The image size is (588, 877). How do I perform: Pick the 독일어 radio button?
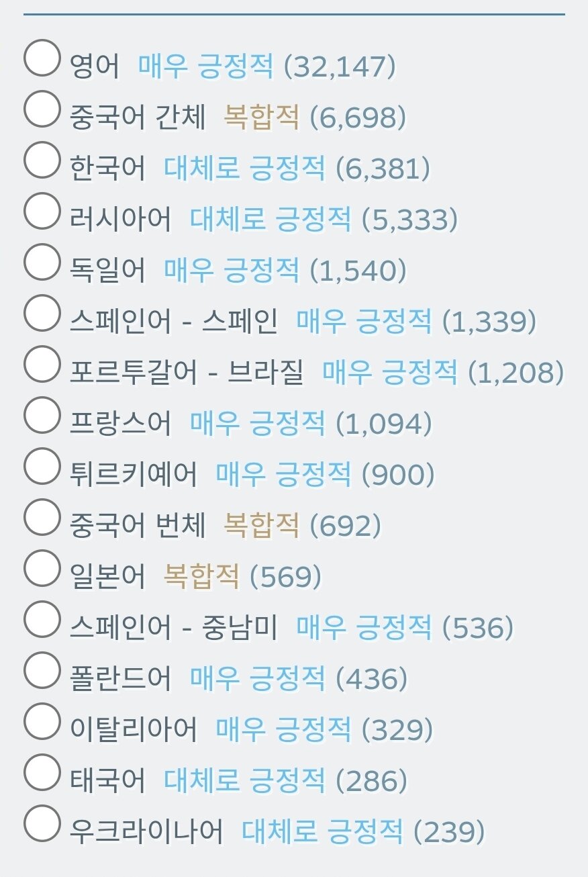coord(42,262)
